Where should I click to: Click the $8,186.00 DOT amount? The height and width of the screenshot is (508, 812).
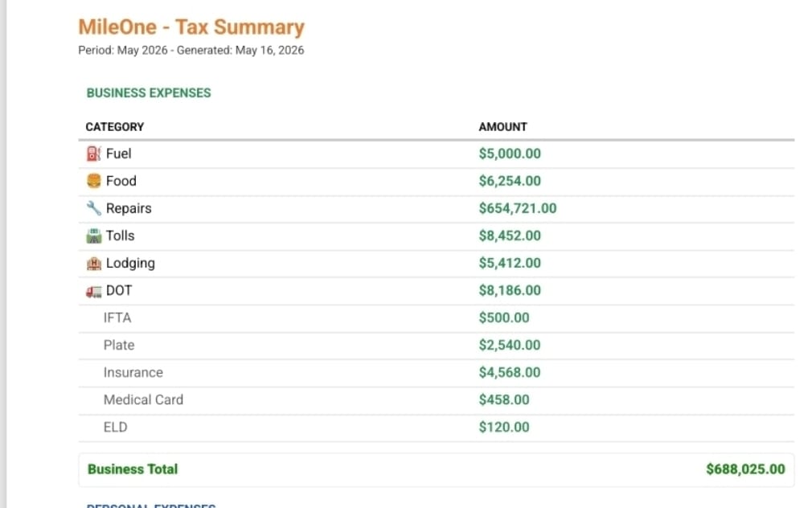pyautogui.click(x=510, y=290)
